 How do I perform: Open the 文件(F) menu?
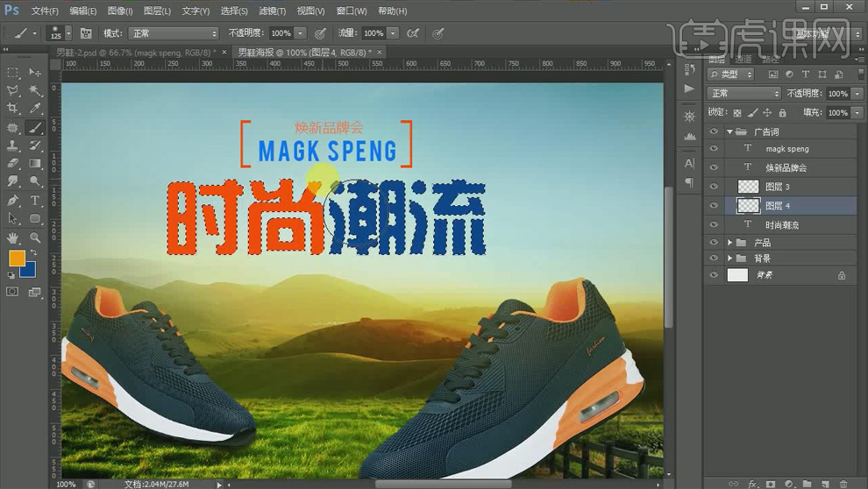click(45, 11)
